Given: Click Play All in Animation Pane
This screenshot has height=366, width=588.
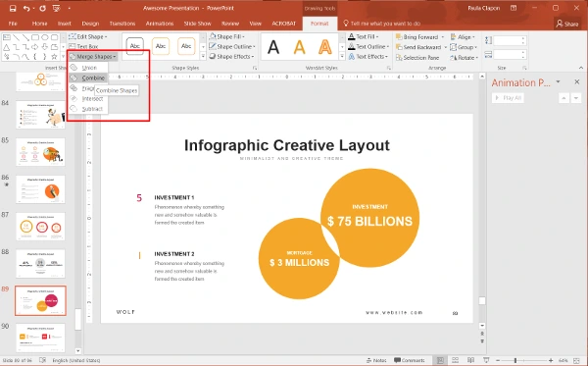Looking at the screenshot, I should pyautogui.click(x=508, y=98).
